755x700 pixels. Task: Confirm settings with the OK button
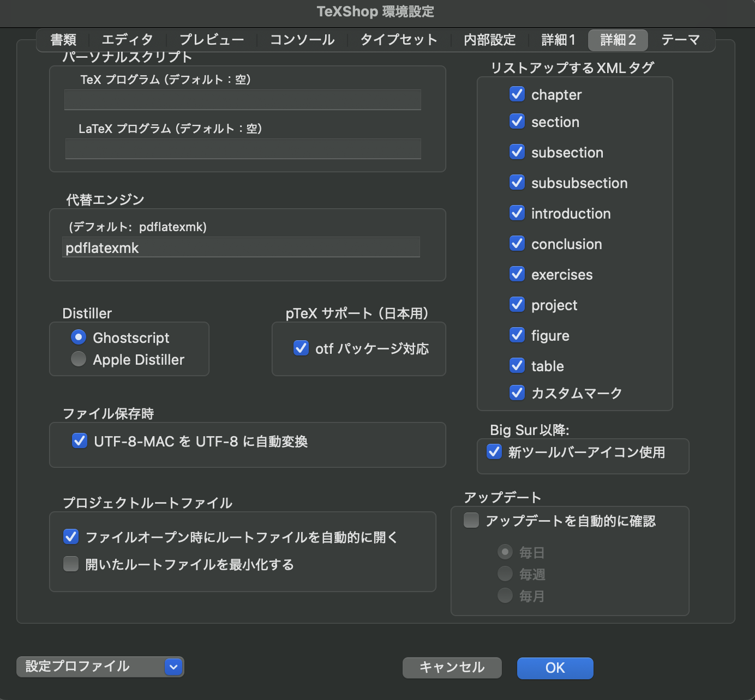click(555, 668)
